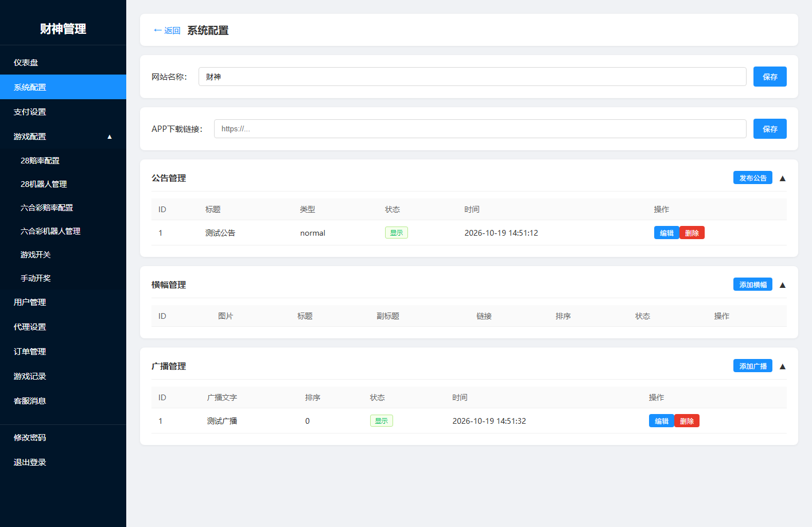The image size is (812, 527).
Task: Go to 客服消息 in the sidebar
Action: pos(63,401)
